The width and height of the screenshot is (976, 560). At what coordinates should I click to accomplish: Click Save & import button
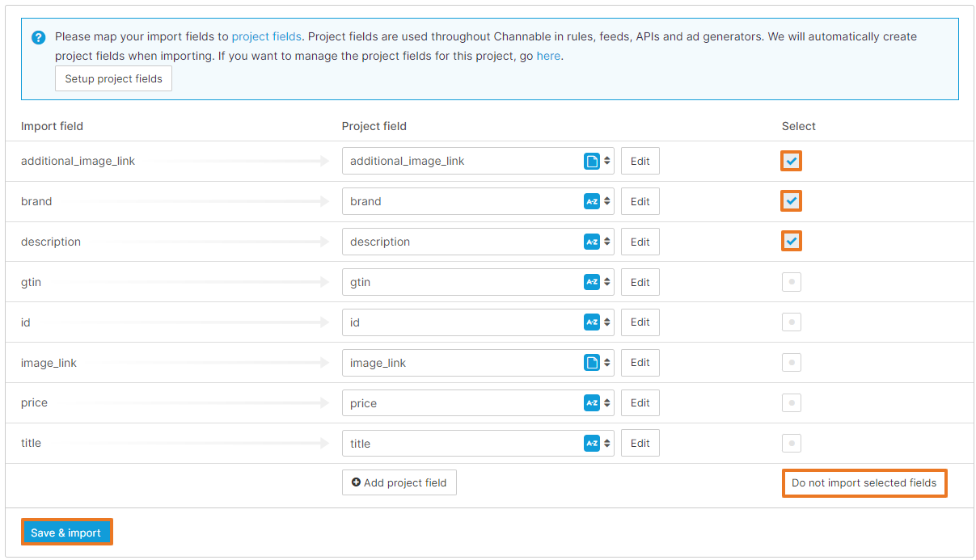(66, 533)
